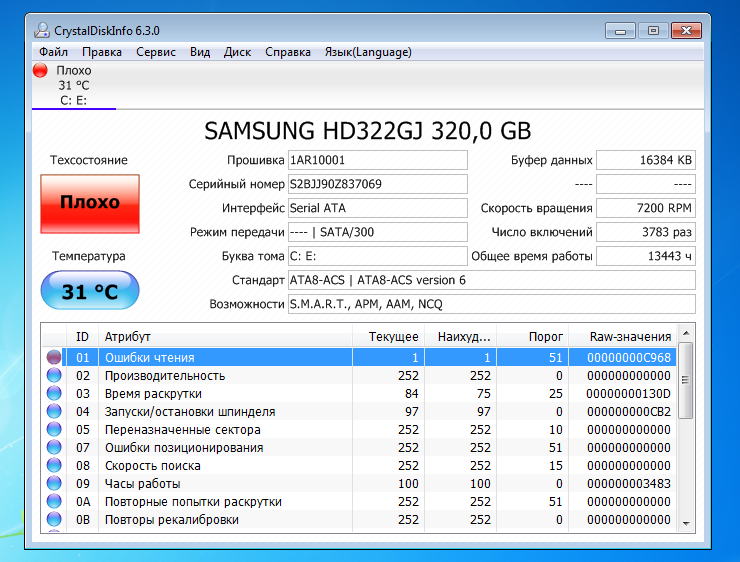The width and height of the screenshot is (740, 562).
Task: Click the Атрибут column header
Action: [225, 336]
